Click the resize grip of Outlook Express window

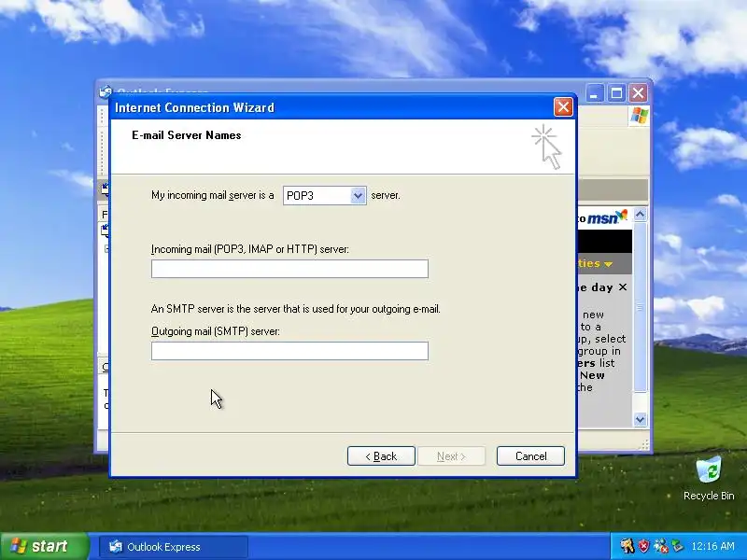click(644, 445)
